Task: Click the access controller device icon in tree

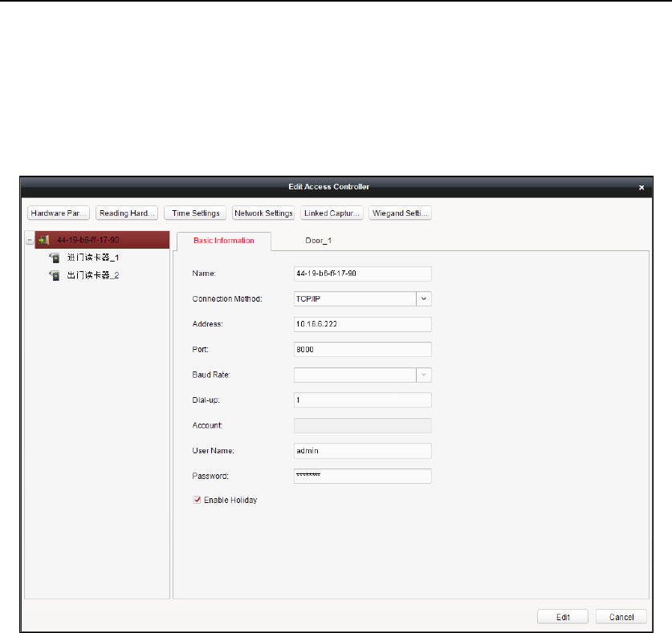Action: [44, 240]
